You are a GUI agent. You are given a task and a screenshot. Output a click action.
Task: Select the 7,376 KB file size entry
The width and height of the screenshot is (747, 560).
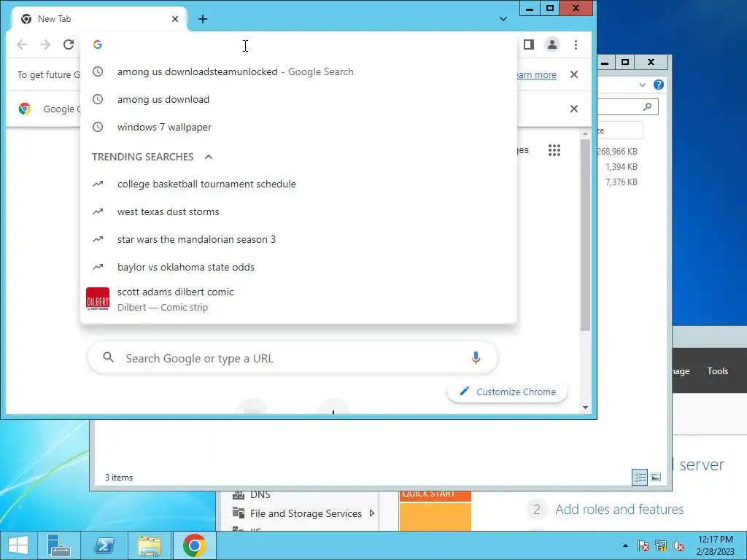(622, 182)
